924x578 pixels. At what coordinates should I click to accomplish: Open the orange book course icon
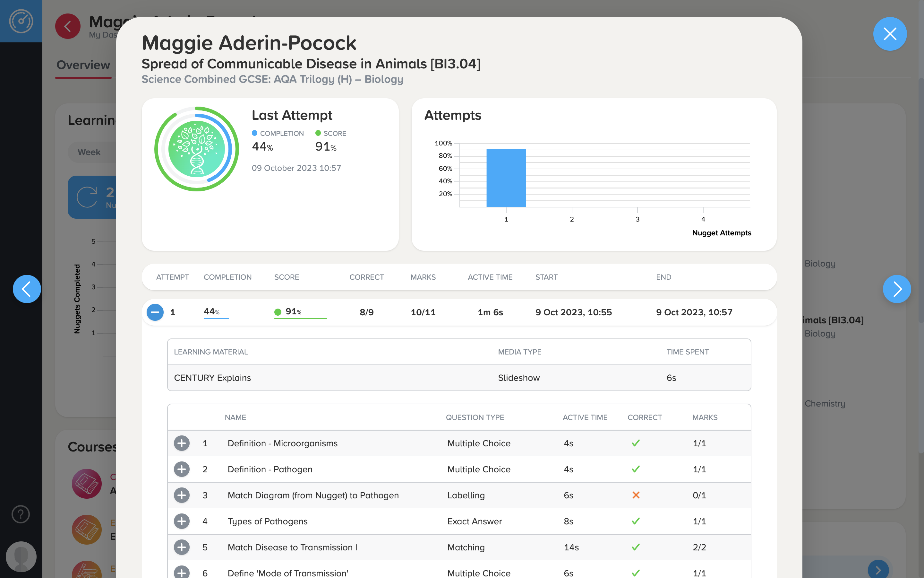pos(87,530)
